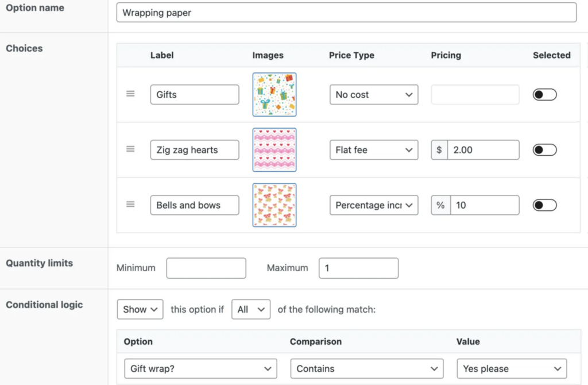Open the All match condition dropdown
The image size is (588, 385).
coord(251,309)
